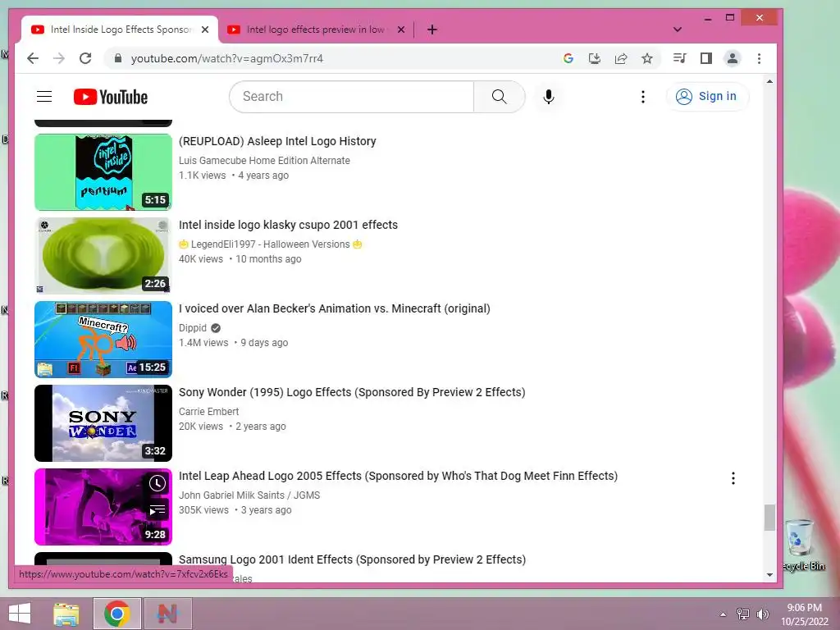The height and width of the screenshot is (630, 840).
Task: Bookmark this tab with star
Action: click(647, 58)
